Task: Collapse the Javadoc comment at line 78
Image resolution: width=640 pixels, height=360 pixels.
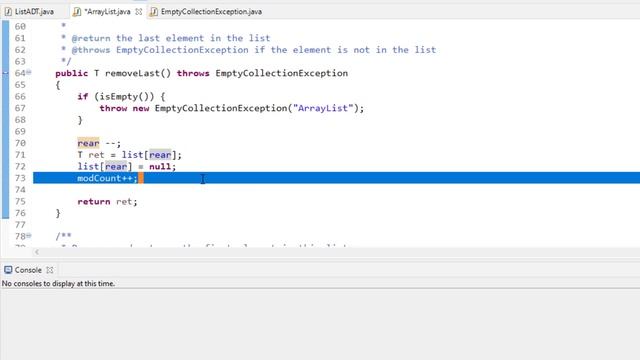Action: (x=29, y=236)
